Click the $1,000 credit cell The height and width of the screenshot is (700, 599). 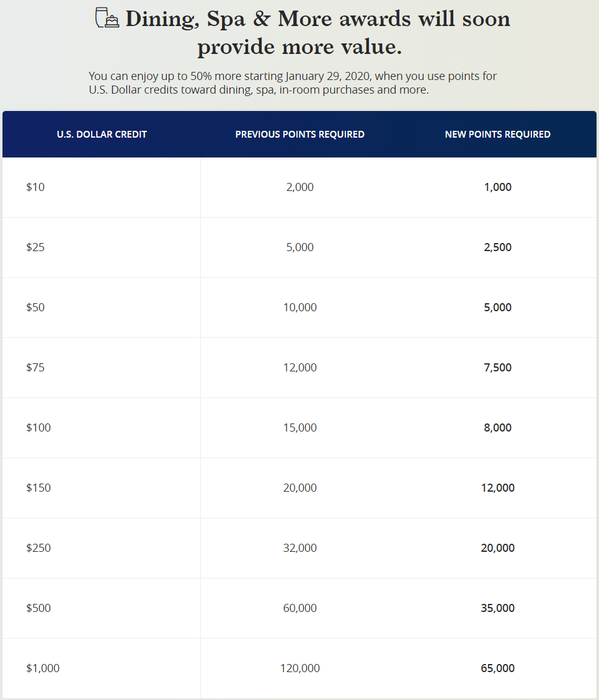coord(43,668)
